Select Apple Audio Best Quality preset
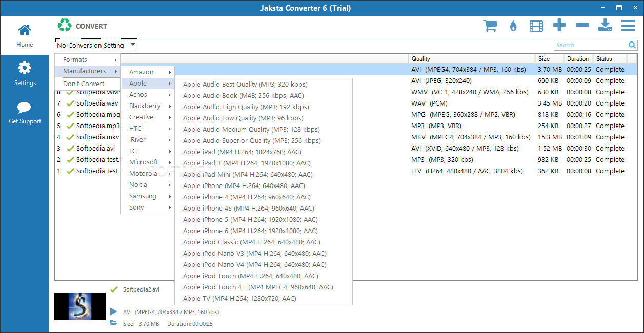644x333 pixels. [x=264, y=85]
